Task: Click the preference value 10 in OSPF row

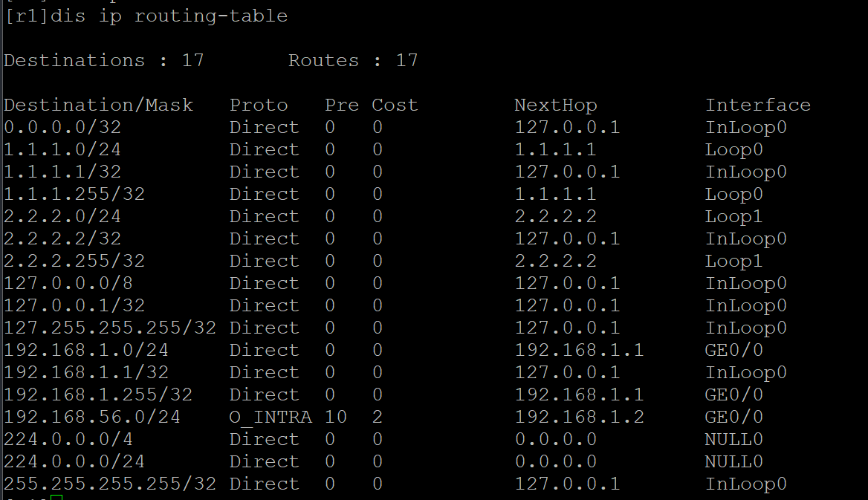Action: (x=335, y=417)
